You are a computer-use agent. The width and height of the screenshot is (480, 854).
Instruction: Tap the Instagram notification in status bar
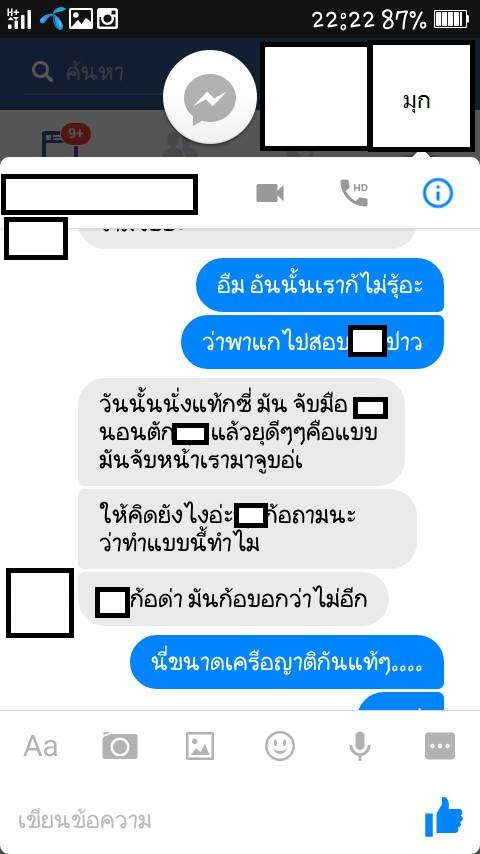coord(107,19)
